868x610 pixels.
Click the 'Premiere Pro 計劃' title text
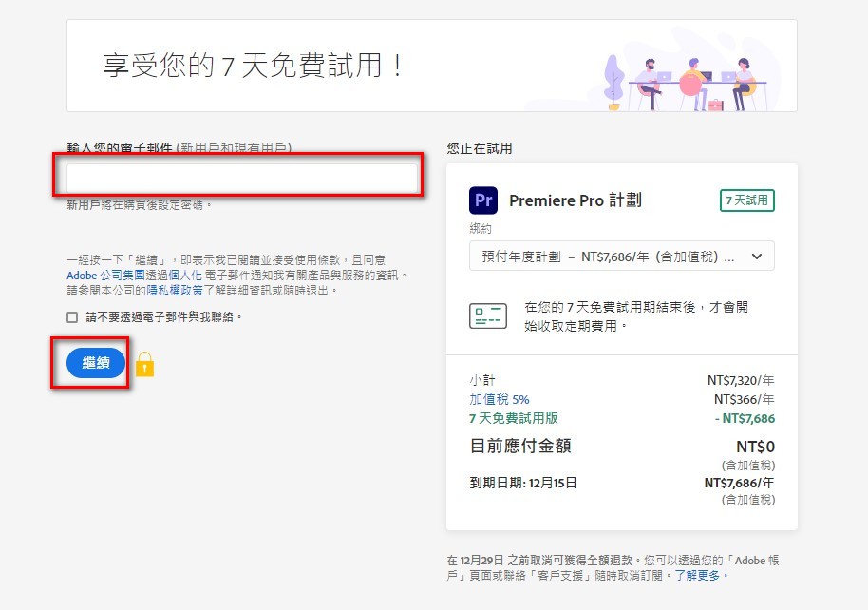(x=575, y=200)
